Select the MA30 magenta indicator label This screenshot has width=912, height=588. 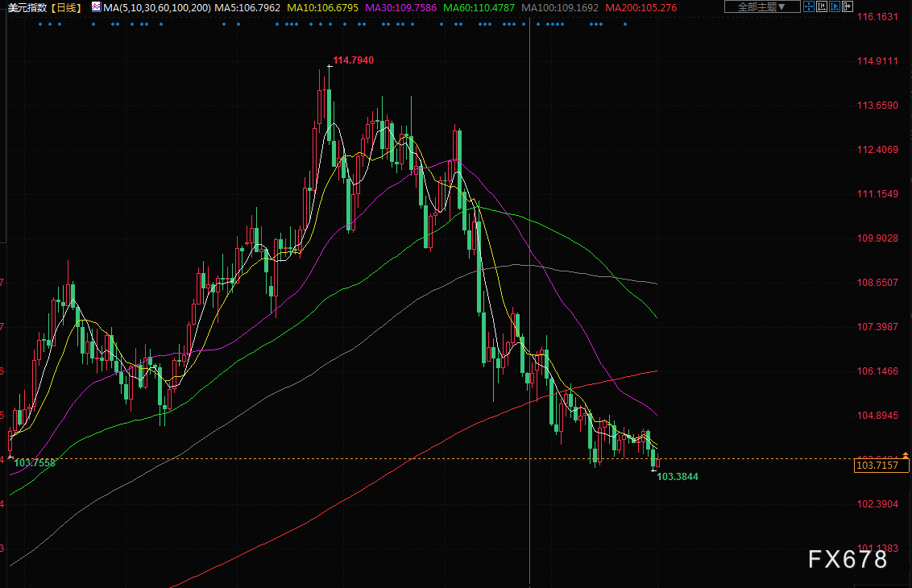pos(400,7)
